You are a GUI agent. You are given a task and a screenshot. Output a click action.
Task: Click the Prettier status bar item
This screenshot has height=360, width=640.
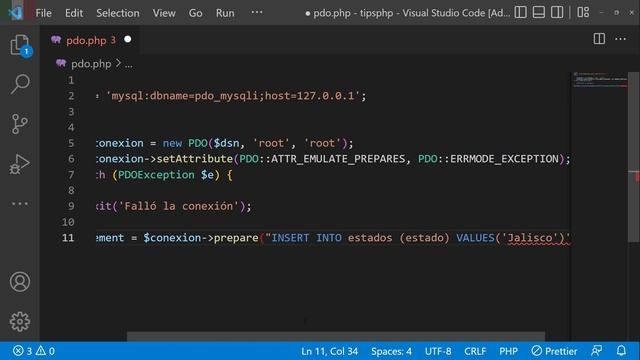[x=554, y=351]
